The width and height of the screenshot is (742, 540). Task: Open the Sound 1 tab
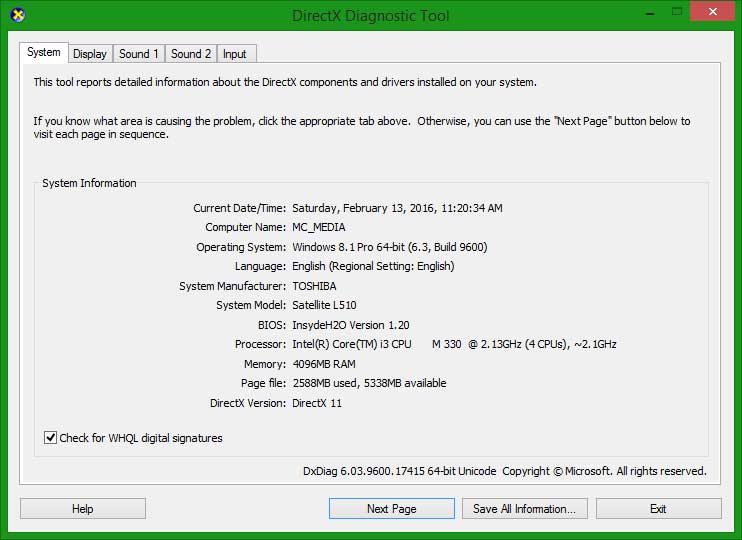pyautogui.click(x=139, y=54)
